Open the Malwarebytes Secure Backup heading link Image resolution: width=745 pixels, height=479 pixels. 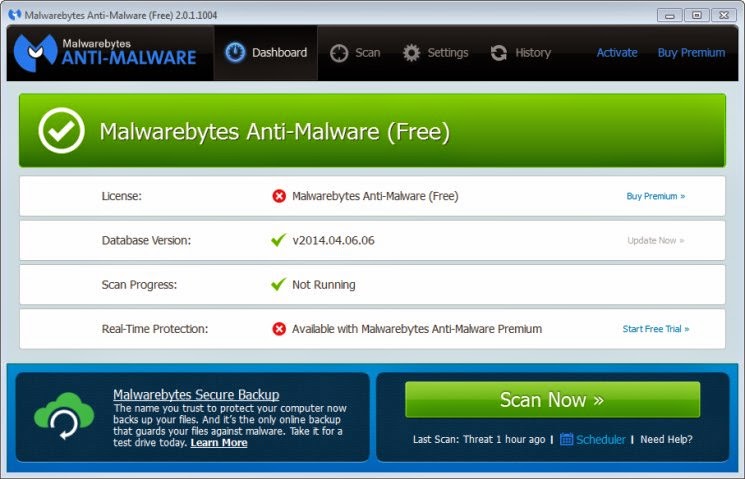(196, 394)
